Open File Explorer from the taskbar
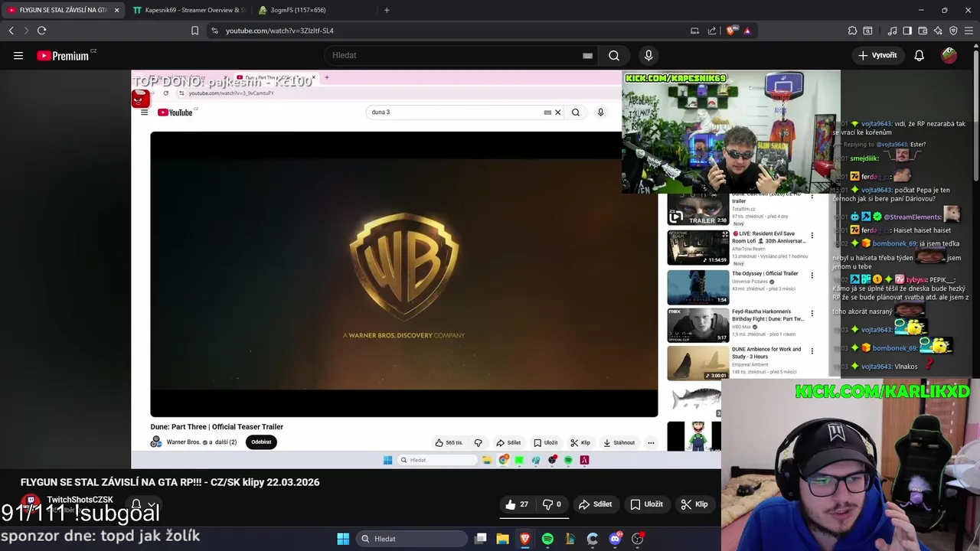Image resolution: width=980 pixels, height=551 pixels. [x=503, y=539]
